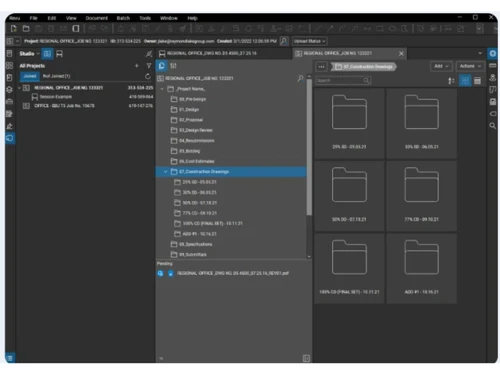Open the Add dropdown
The image size is (500, 375).
441,66
